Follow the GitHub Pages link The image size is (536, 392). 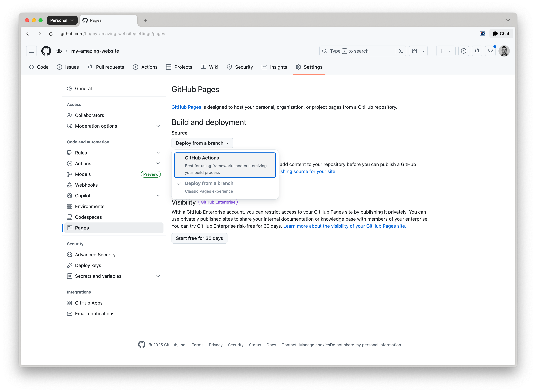[x=186, y=107]
